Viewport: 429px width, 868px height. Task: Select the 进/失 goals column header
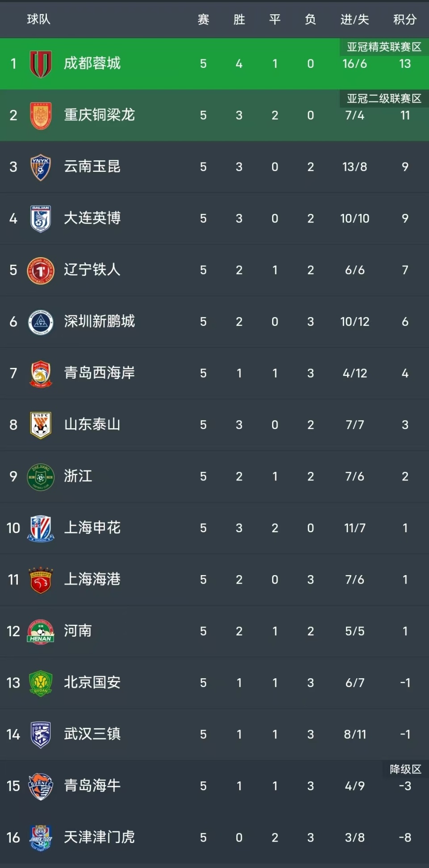[355, 19]
